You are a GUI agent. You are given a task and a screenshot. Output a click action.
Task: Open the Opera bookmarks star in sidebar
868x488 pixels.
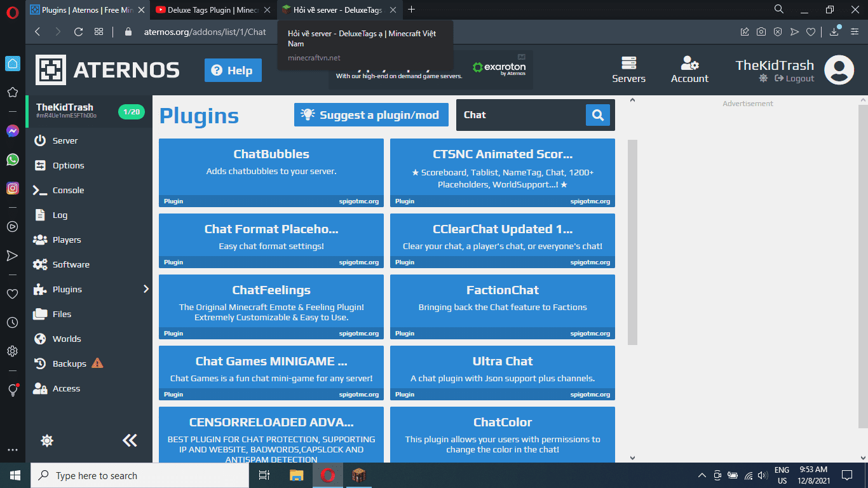click(x=12, y=92)
